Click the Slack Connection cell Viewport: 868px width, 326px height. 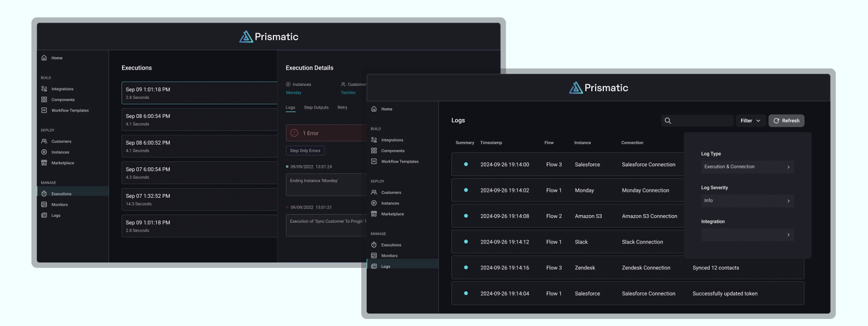coord(642,242)
